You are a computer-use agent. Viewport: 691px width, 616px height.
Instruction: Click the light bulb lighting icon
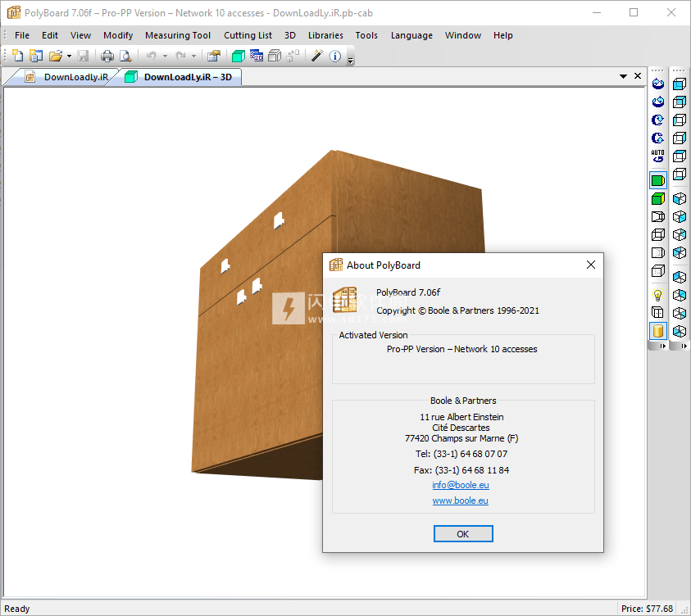[658, 295]
